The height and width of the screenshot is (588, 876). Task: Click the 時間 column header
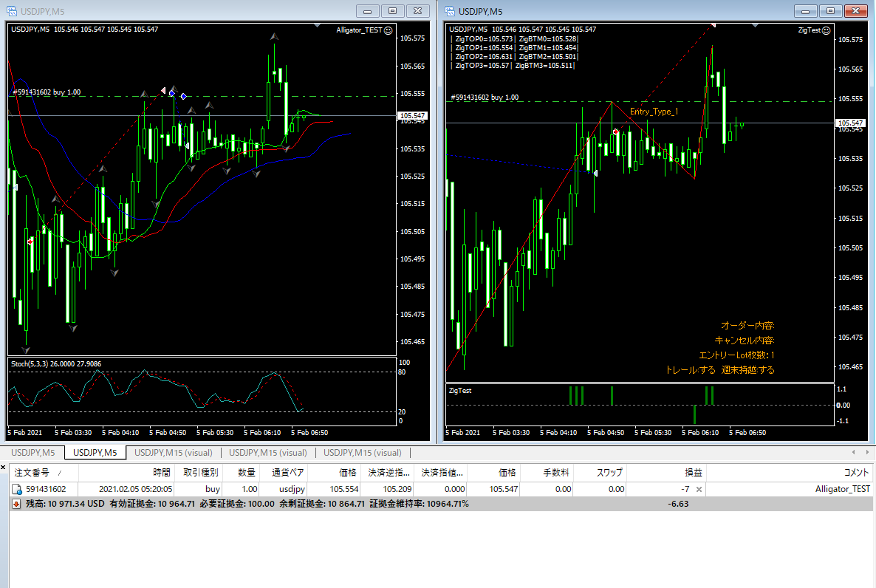click(x=161, y=473)
